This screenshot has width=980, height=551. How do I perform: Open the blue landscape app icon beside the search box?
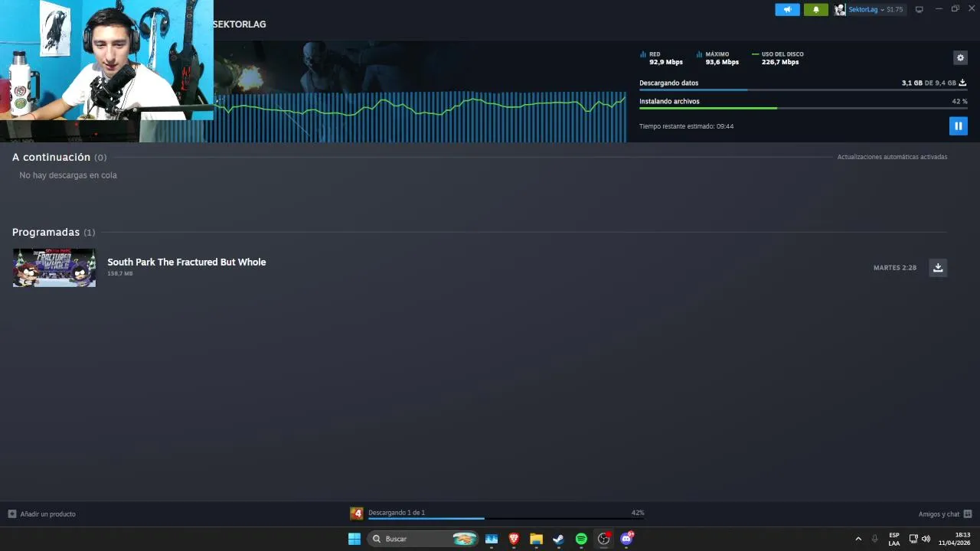[x=492, y=539]
